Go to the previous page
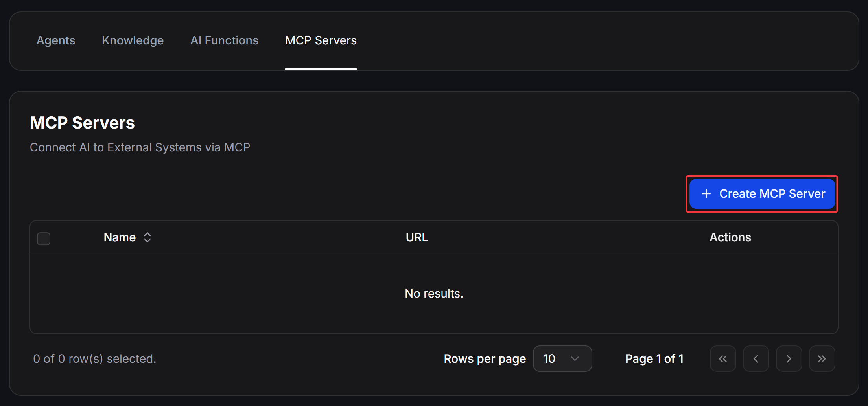Screen dimensions: 868x406 756,358
